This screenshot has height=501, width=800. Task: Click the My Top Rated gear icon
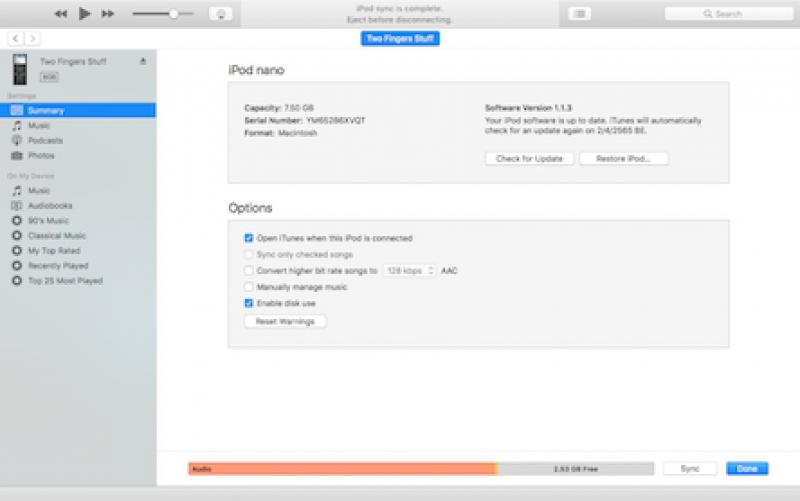pyautogui.click(x=17, y=251)
